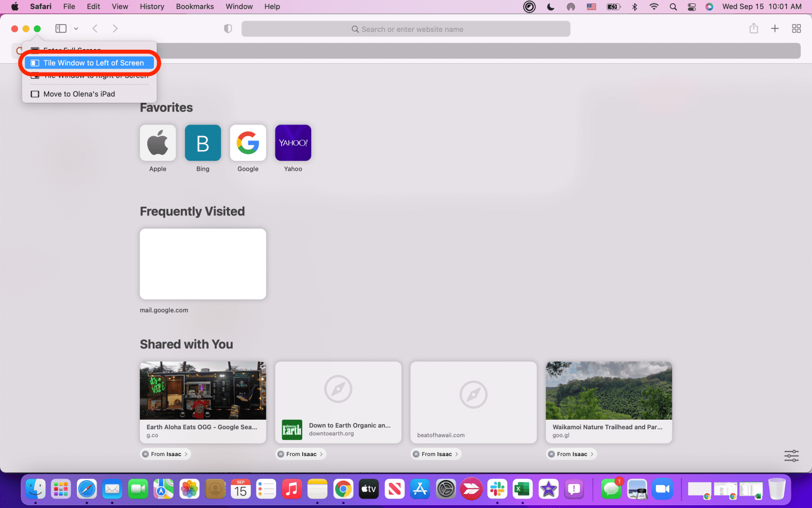Choose Move to Olena's iPad
Image resolution: width=812 pixels, height=508 pixels.
point(79,94)
